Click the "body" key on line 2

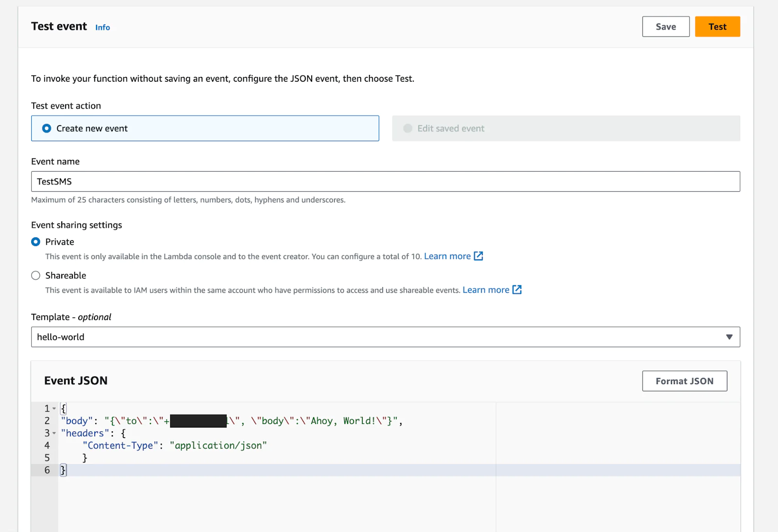coord(77,421)
